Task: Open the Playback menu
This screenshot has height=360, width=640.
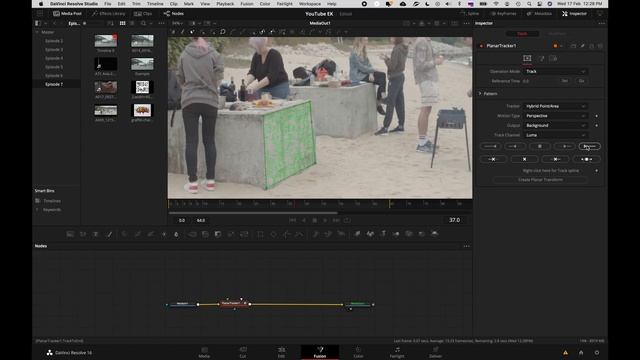Action: coord(225,4)
